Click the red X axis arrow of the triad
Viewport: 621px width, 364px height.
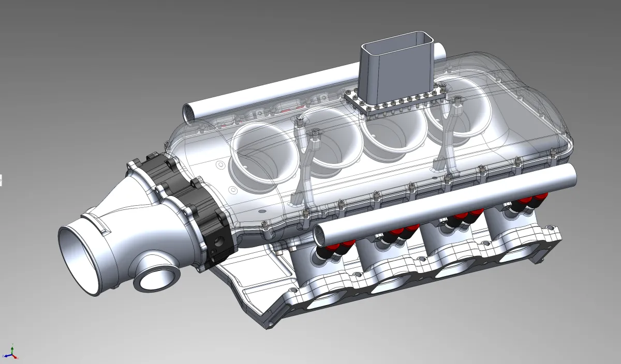click(x=14, y=357)
